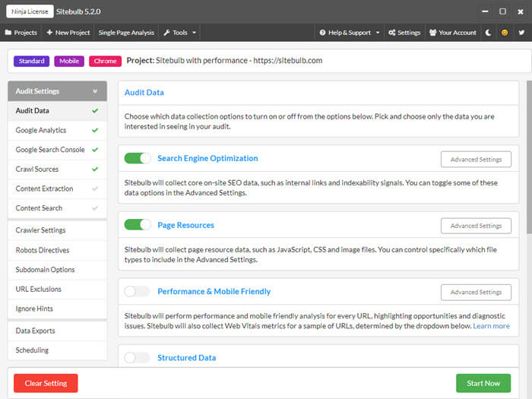Click the Audit Data panel title
Viewport: 532px width, 399px height.
tap(144, 92)
